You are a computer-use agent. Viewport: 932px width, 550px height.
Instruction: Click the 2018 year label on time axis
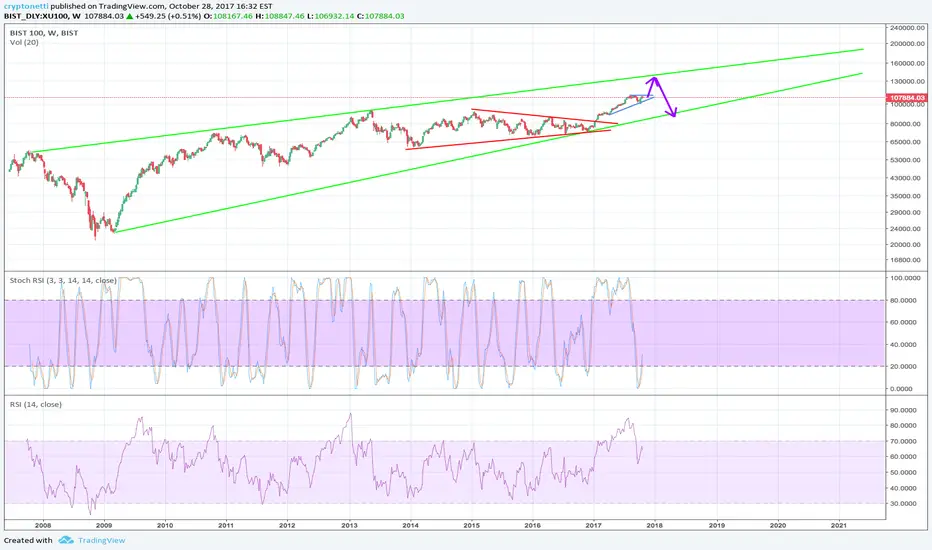[x=654, y=525]
